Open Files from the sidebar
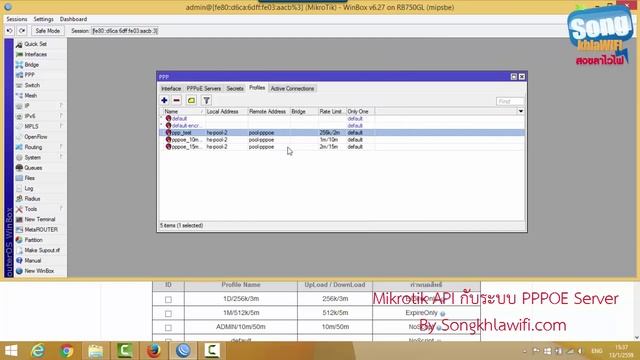The image size is (640, 360). pos(29,178)
